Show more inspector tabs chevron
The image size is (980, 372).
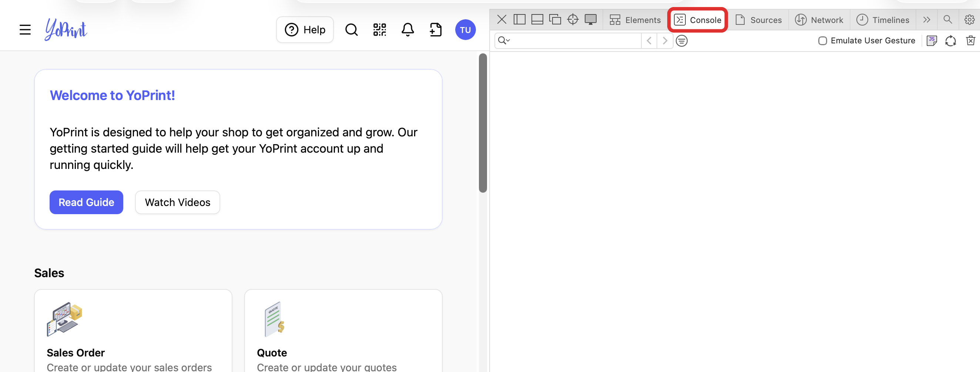(926, 19)
